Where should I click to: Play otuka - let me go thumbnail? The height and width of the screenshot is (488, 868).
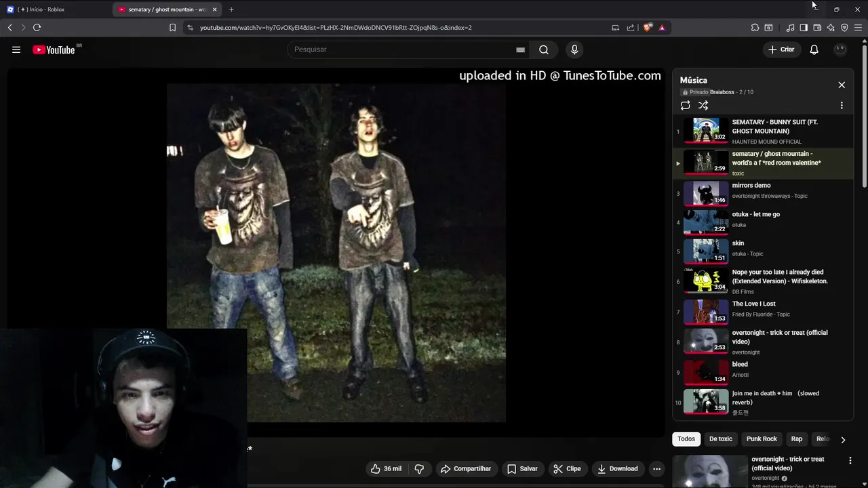tap(706, 222)
